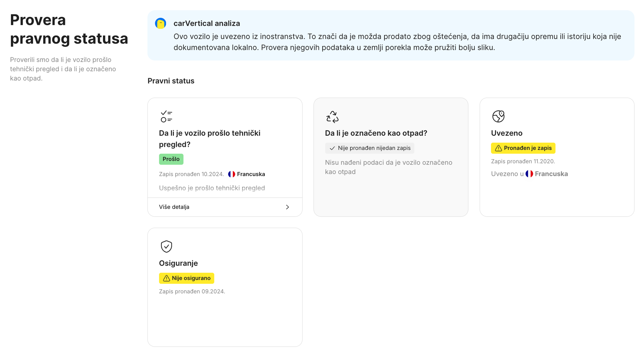Click the Pravni status section heading
The height and width of the screenshot is (356, 644).
171,81
